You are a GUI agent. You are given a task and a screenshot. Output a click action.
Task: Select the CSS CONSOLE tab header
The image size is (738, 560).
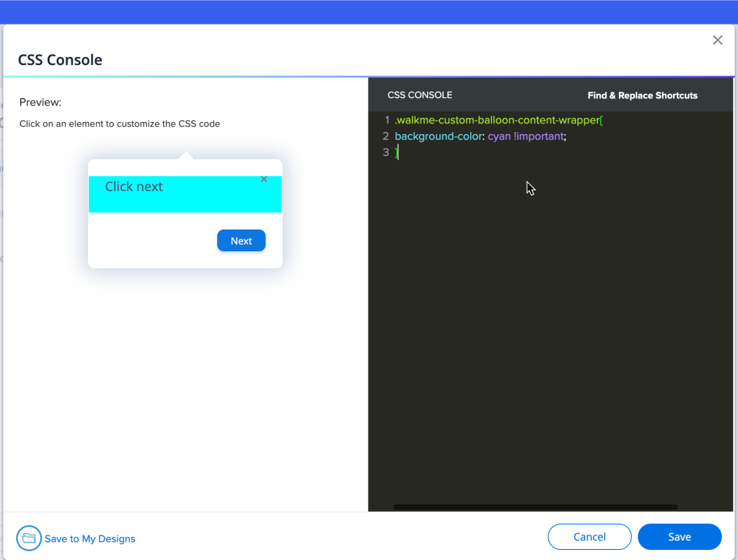click(420, 95)
